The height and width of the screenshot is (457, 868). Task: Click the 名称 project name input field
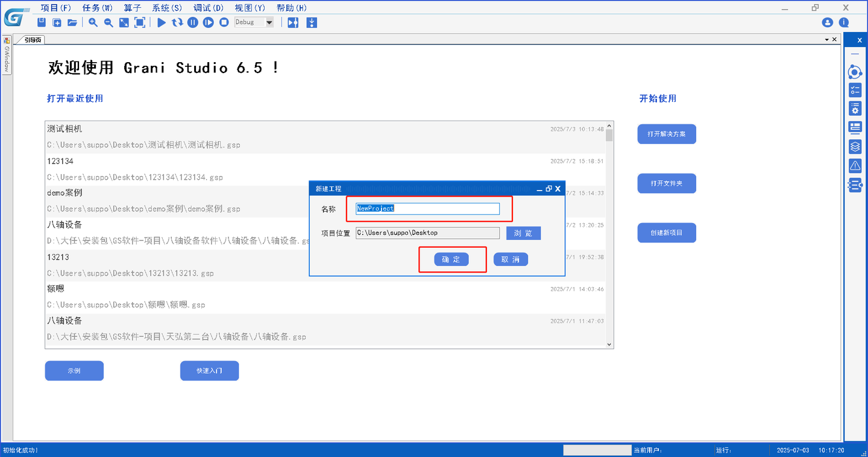[427, 209]
